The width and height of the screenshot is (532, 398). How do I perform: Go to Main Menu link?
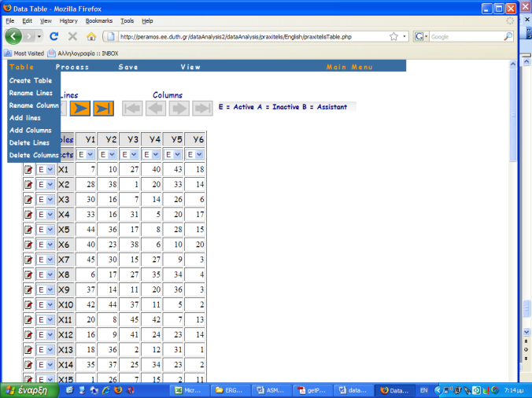pos(349,67)
